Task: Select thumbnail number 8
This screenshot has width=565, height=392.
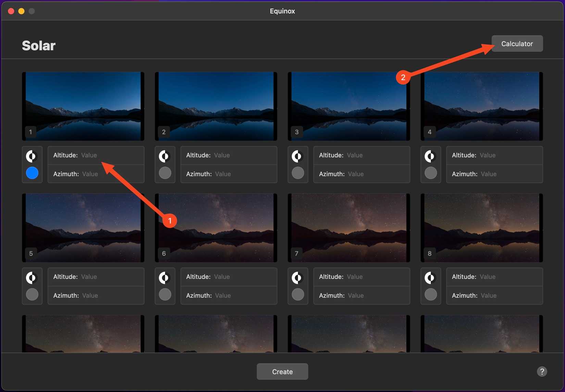Action: pos(482,228)
